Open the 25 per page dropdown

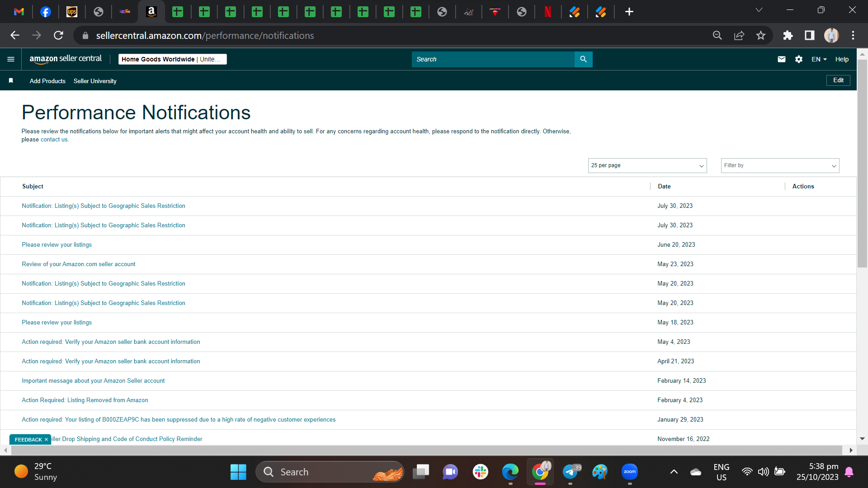coord(647,165)
